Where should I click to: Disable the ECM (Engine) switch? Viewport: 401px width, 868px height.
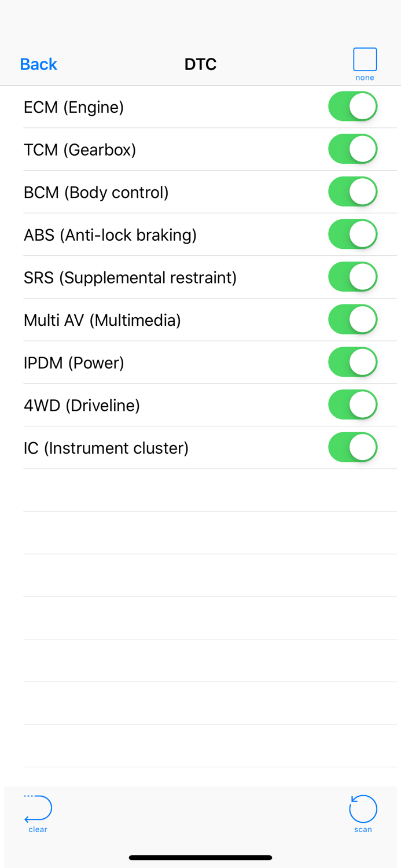click(352, 106)
